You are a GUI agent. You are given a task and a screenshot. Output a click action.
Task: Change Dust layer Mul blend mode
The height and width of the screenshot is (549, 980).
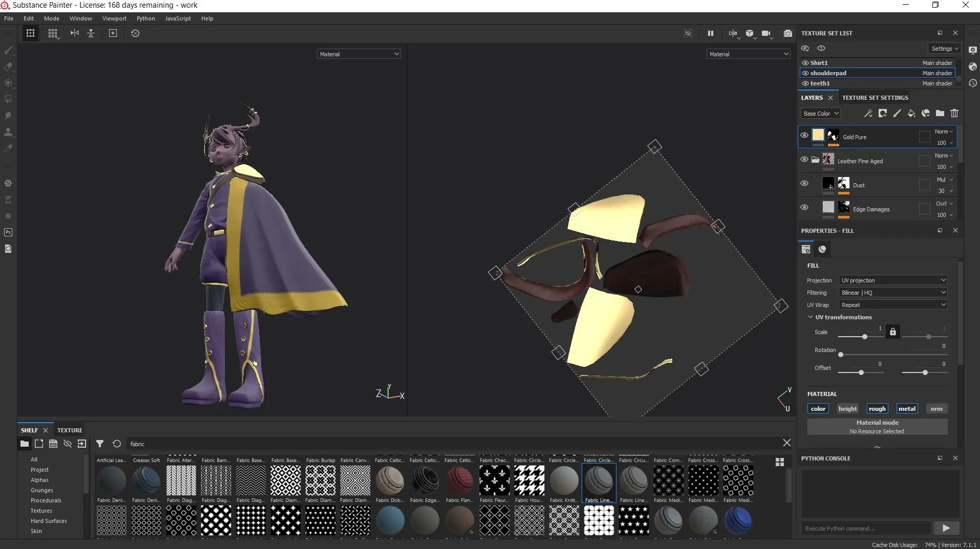pos(945,180)
